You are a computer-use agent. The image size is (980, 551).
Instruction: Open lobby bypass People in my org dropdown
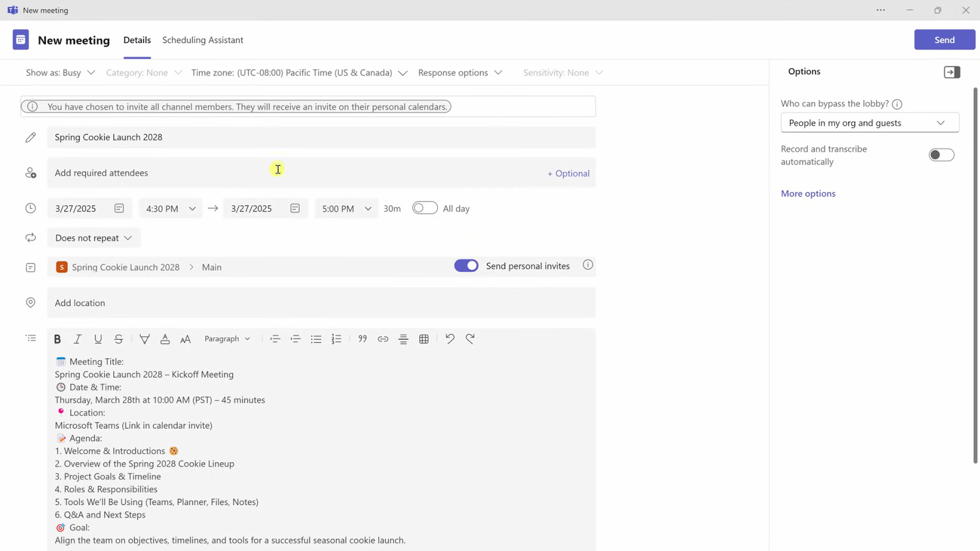pyautogui.click(x=870, y=122)
